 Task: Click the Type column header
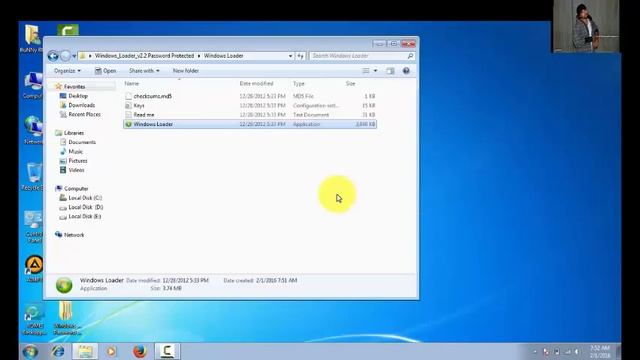299,84
